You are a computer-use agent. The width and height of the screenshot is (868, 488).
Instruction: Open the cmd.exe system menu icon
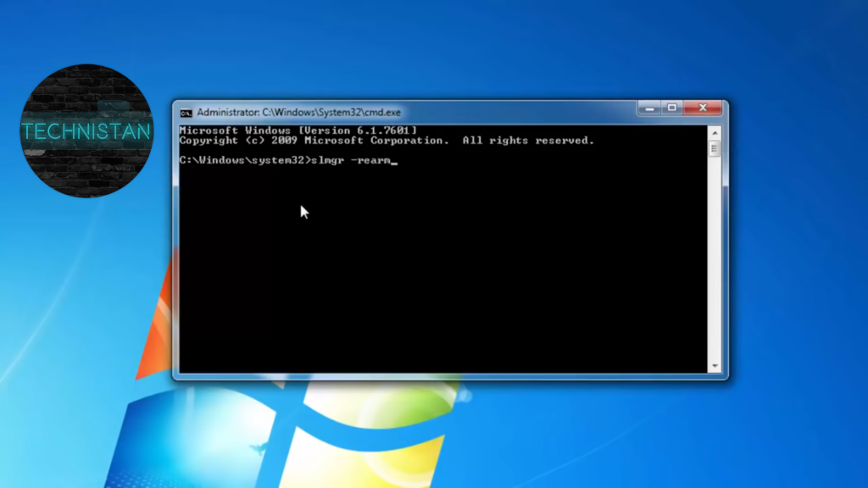(x=186, y=113)
